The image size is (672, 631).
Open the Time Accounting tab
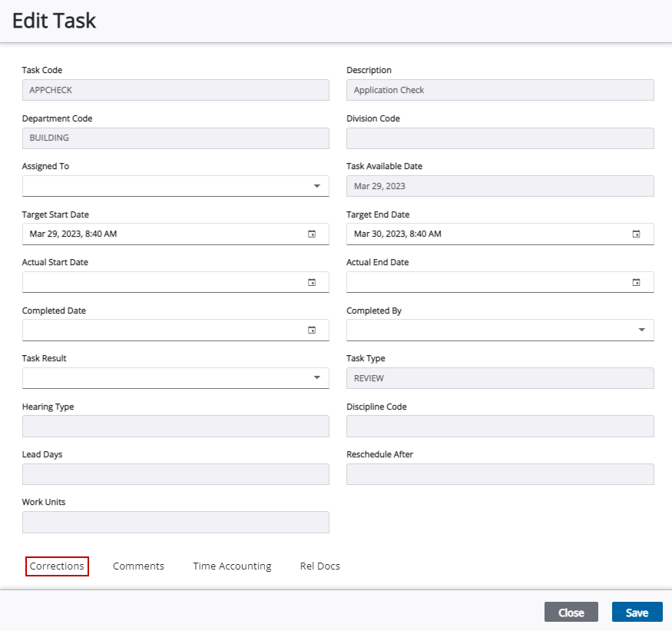(x=232, y=566)
